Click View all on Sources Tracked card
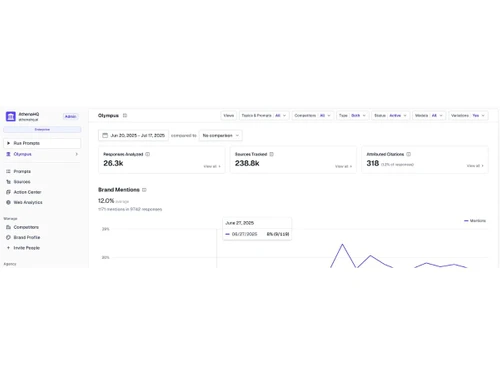This screenshot has height=375, width=500. click(x=344, y=166)
